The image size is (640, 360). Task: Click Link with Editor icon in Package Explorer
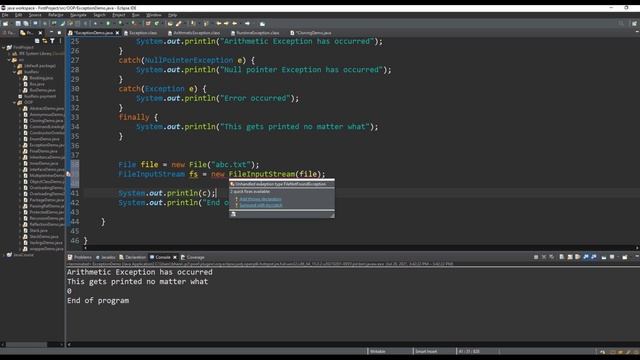pyautogui.click(x=44, y=41)
